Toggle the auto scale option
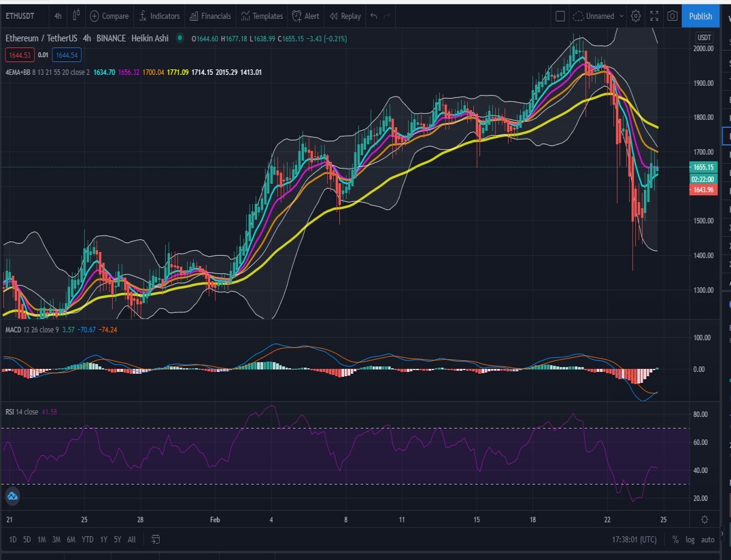The width and height of the screenshot is (731, 560). coord(708,539)
